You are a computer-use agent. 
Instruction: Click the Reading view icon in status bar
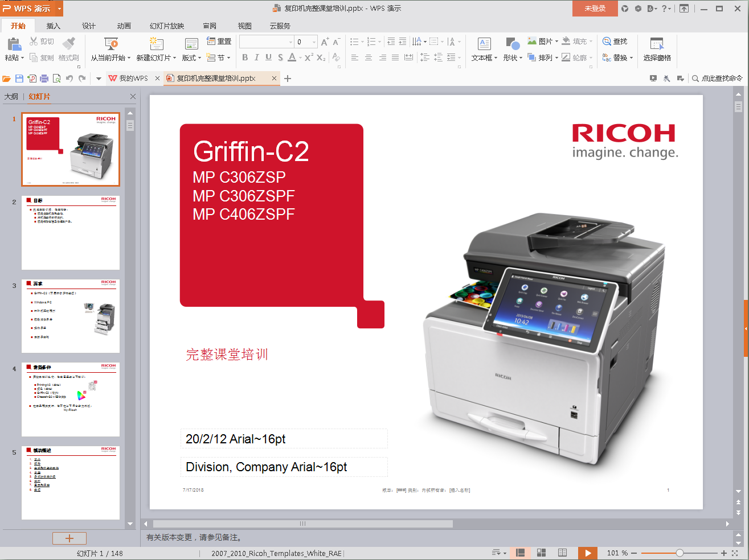(x=562, y=553)
